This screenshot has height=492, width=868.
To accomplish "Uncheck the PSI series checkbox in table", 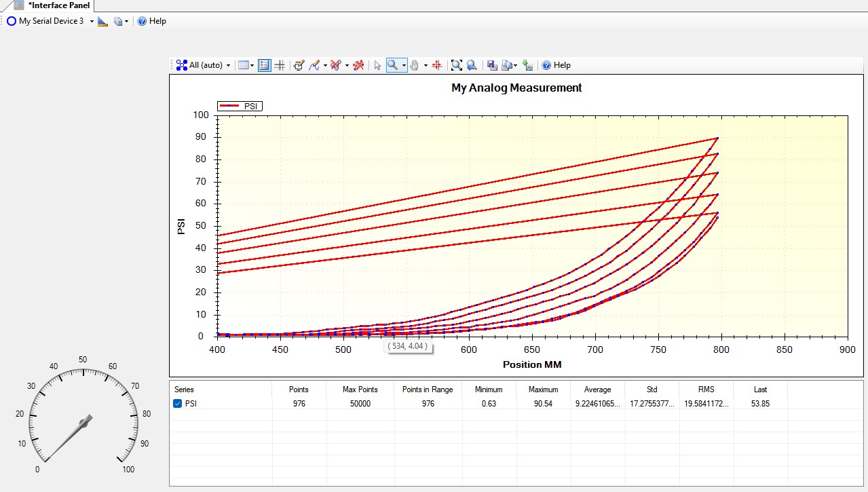I will (178, 404).
